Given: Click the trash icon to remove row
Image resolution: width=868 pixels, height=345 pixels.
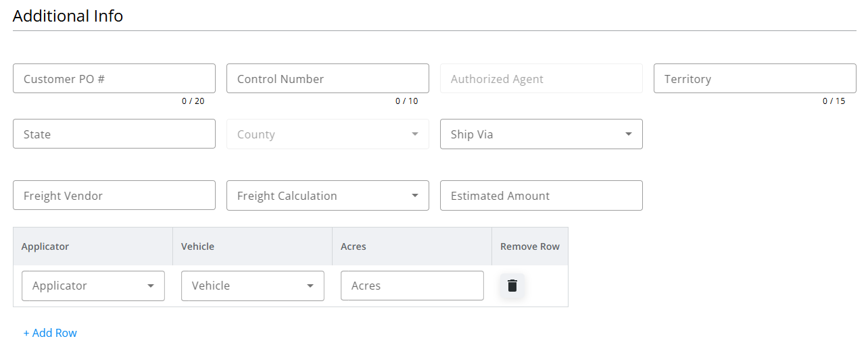Looking at the screenshot, I should [x=512, y=286].
